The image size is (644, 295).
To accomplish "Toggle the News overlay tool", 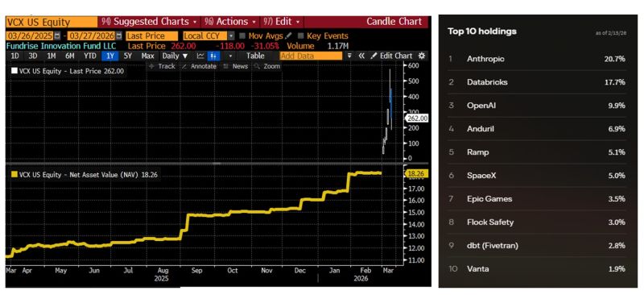I will (x=235, y=66).
